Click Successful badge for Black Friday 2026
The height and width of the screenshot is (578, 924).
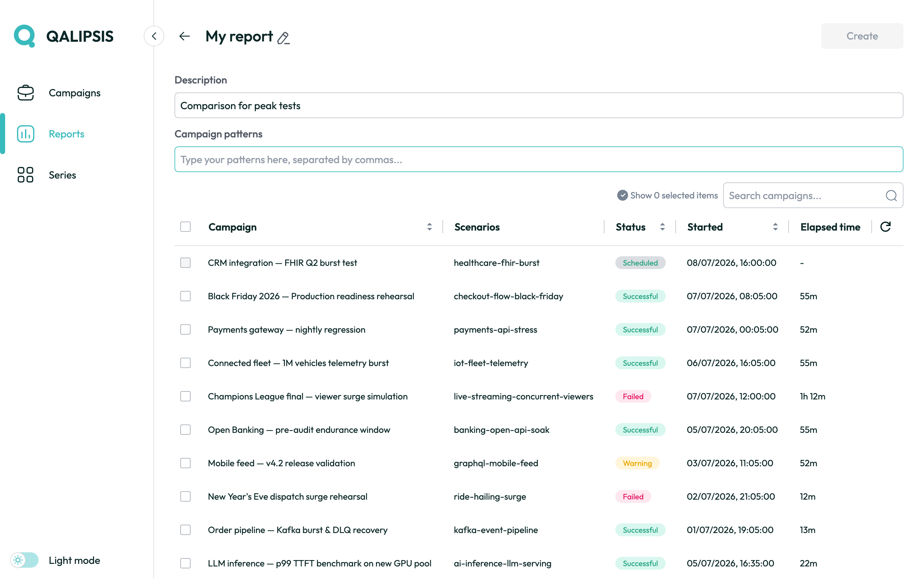pos(640,296)
